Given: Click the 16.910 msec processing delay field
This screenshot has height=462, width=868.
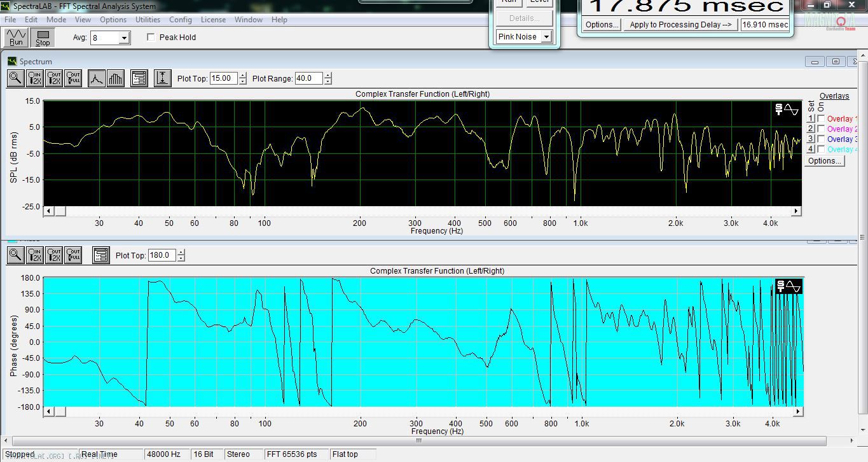Looking at the screenshot, I should [765, 25].
